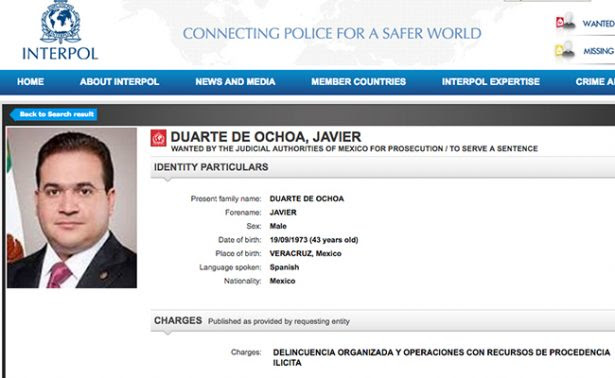Click the charges description text
The width and height of the screenshot is (615, 378).
click(441, 357)
